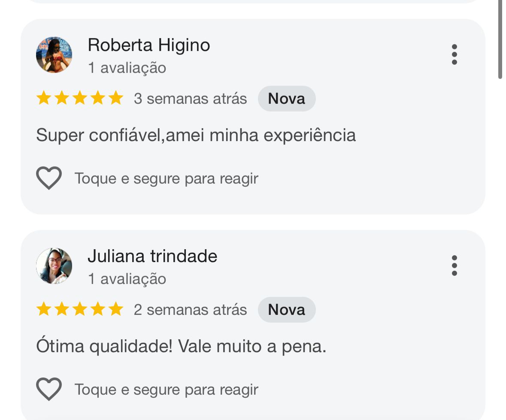Viewport: 506px width, 420px height.
Task: Click the five-star rating on Juliana's review
Action: click(80, 310)
